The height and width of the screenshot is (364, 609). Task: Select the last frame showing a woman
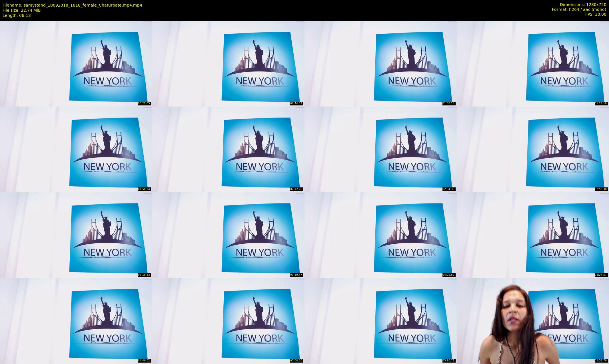coord(533,321)
